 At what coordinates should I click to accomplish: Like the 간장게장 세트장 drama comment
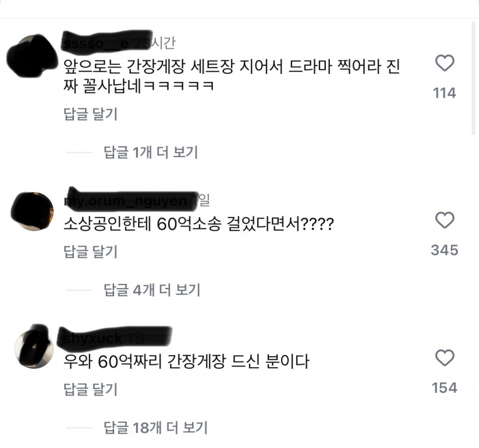click(445, 63)
